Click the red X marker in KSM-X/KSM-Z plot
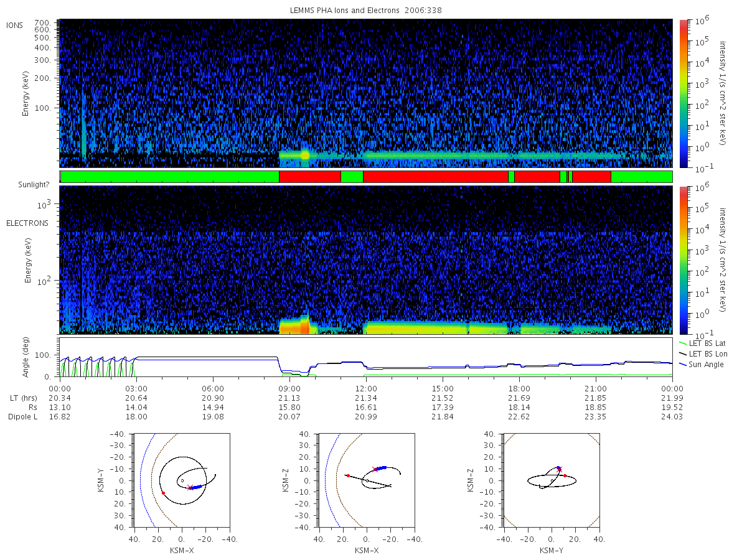Viewport: 747px width, 560px height. point(375,469)
